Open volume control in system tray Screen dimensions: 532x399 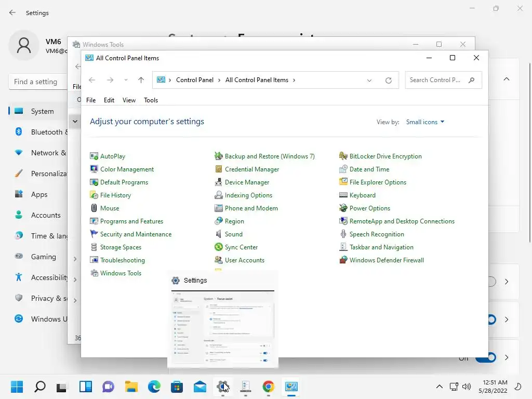coord(467,387)
